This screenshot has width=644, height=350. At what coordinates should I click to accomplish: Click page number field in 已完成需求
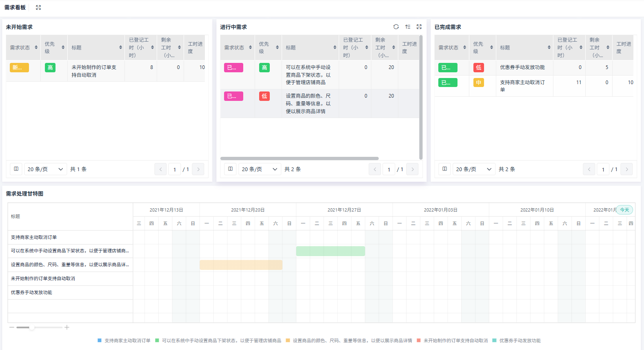pyautogui.click(x=603, y=169)
